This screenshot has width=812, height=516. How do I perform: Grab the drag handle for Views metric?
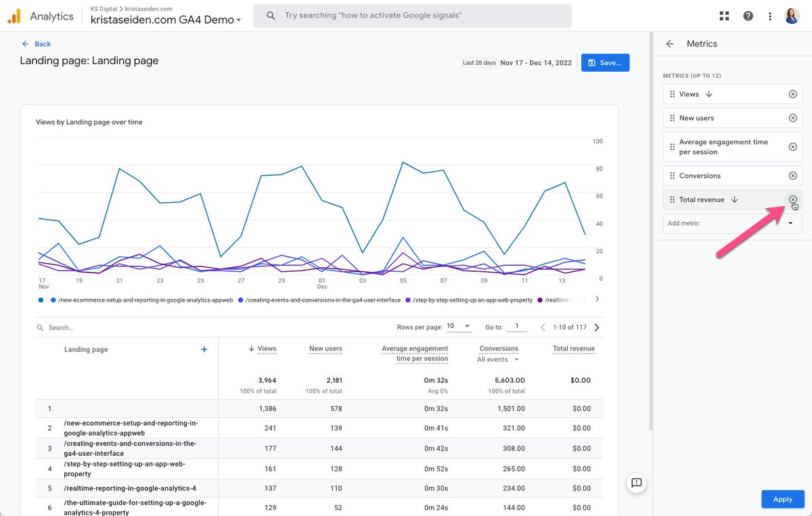pos(672,94)
